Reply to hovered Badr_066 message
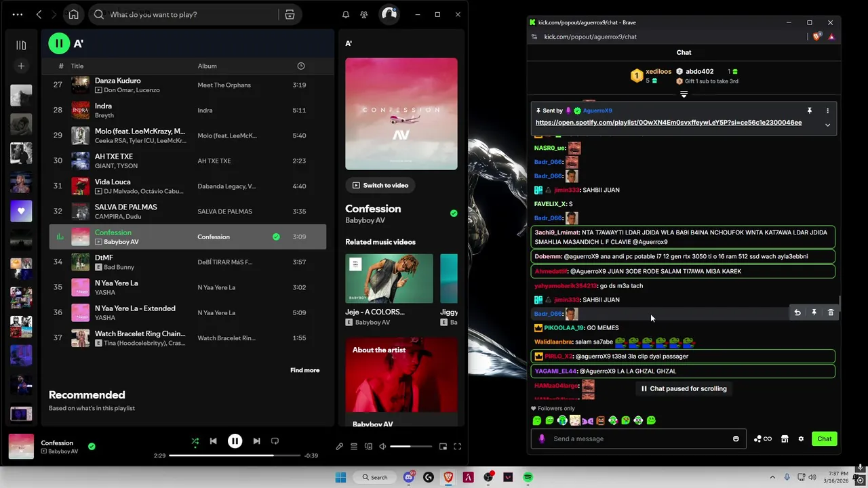The width and height of the screenshot is (868, 488). [x=797, y=312]
